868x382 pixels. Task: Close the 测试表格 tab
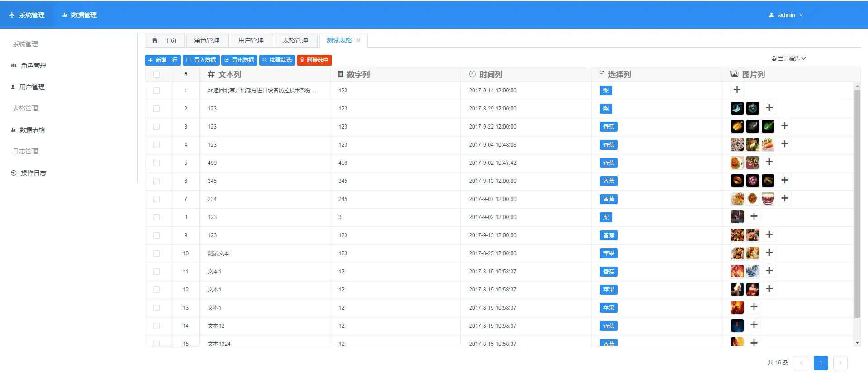coord(358,40)
